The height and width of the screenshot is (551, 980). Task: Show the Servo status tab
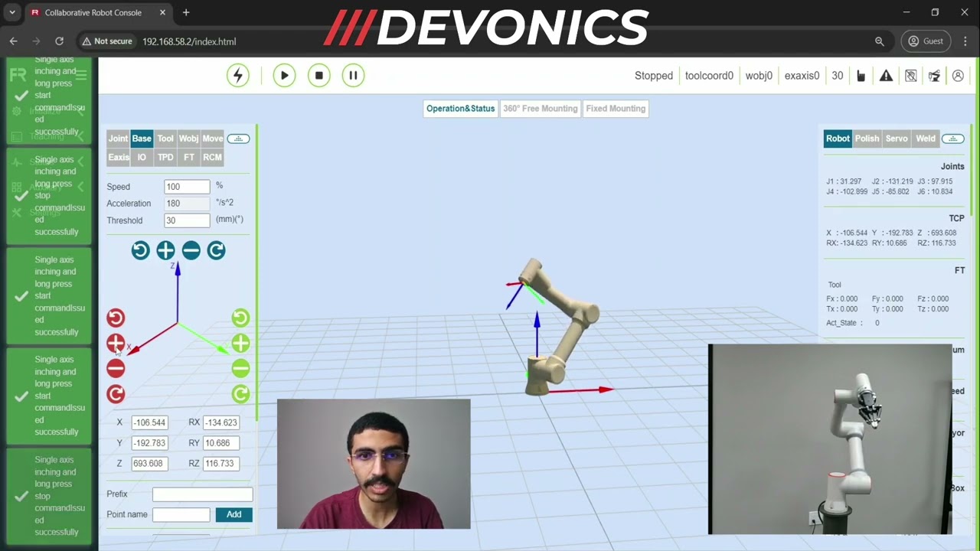click(x=897, y=139)
